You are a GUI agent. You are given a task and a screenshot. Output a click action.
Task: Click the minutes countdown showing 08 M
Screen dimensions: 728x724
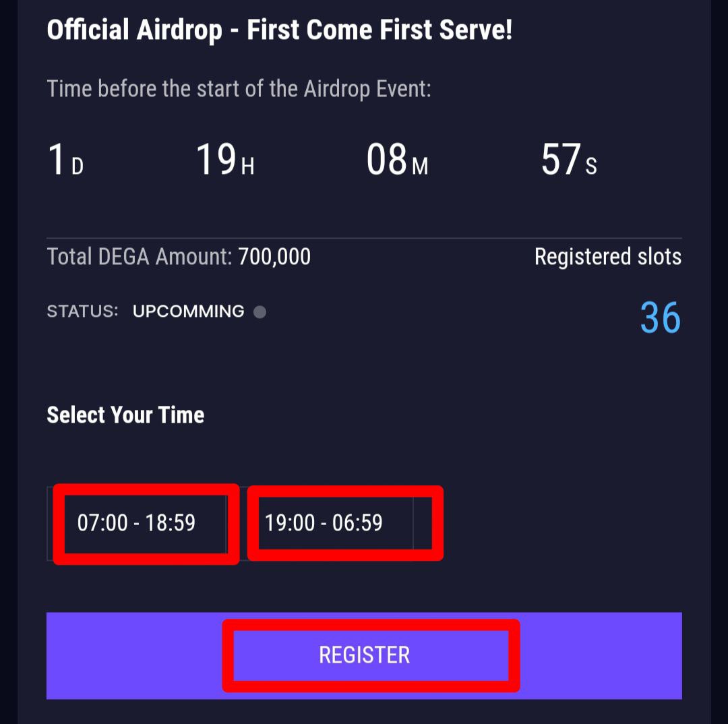pyautogui.click(x=398, y=160)
